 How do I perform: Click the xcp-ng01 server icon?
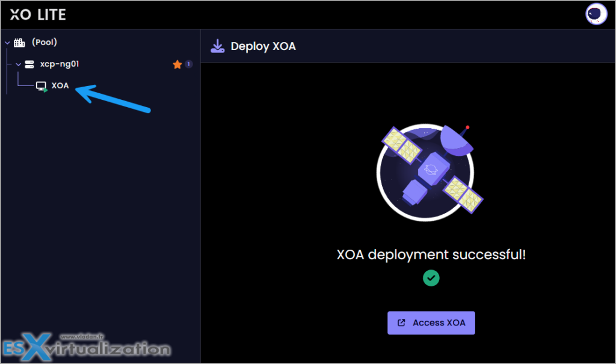pyautogui.click(x=29, y=64)
